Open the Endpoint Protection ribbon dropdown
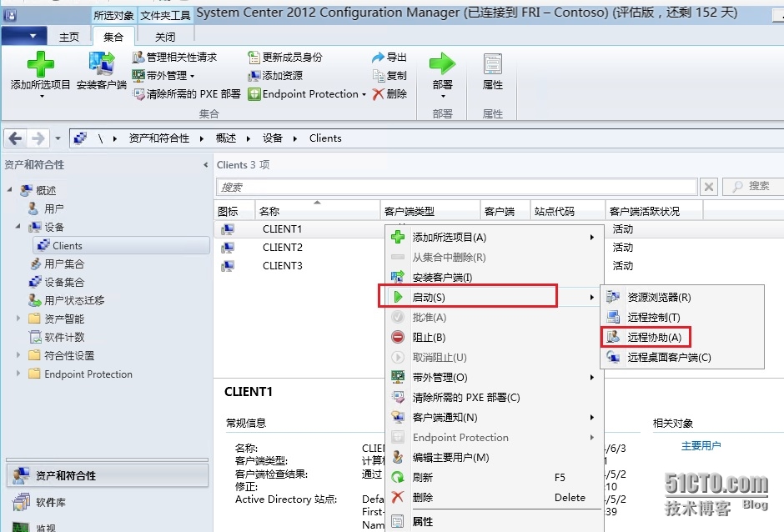 [x=307, y=94]
